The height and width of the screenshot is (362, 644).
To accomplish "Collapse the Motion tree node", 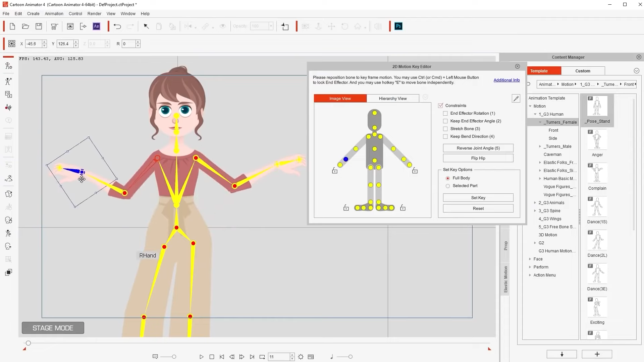I will [530, 106].
